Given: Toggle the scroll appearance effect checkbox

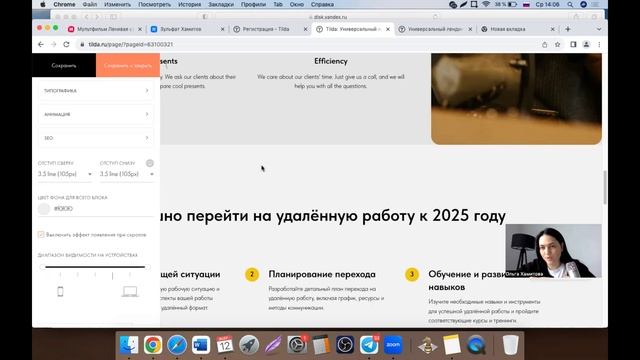Looking at the screenshot, I should click(x=41, y=235).
